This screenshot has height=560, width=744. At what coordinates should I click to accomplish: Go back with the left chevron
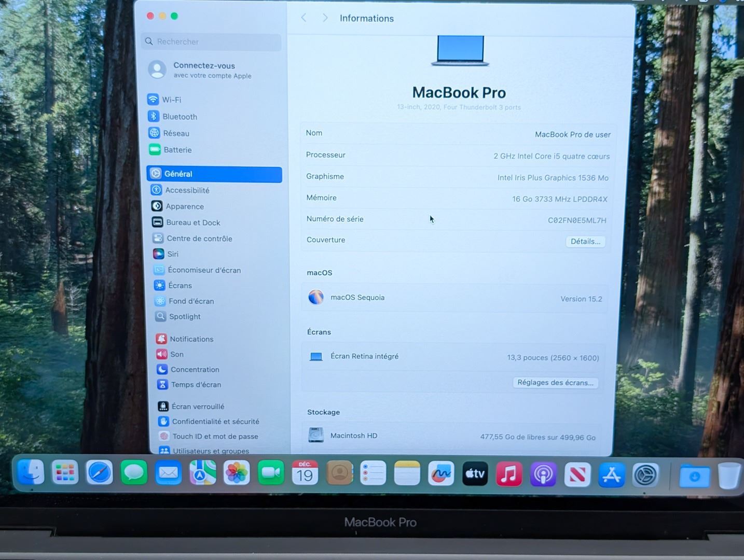pyautogui.click(x=304, y=18)
